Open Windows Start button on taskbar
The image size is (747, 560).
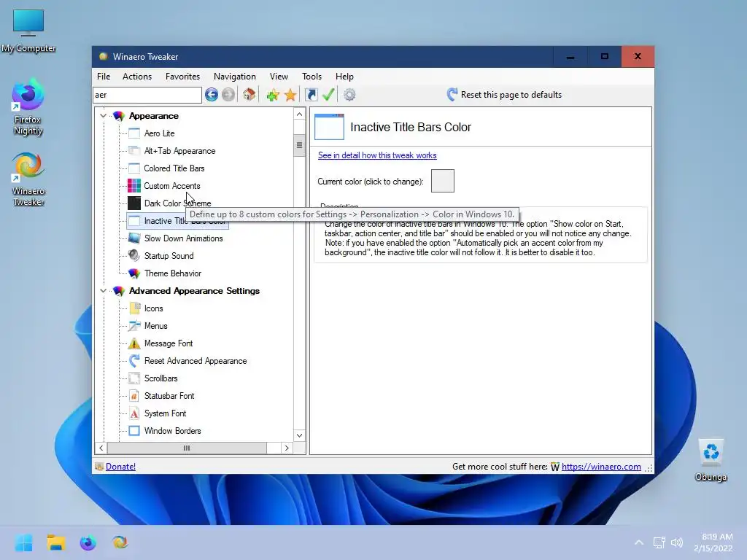pyautogui.click(x=23, y=542)
